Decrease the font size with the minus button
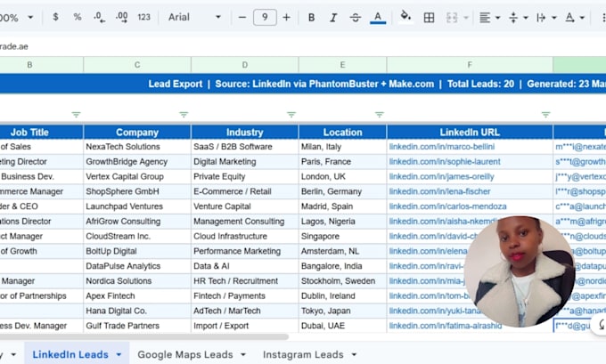606x364 pixels. 242,18
